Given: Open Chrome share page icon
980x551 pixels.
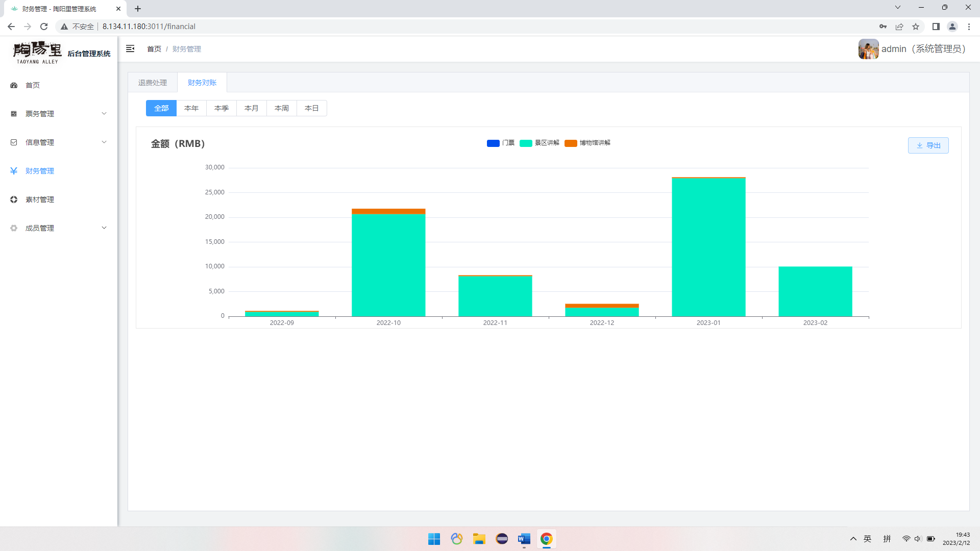Looking at the screenshot, I should coord(899,27).
